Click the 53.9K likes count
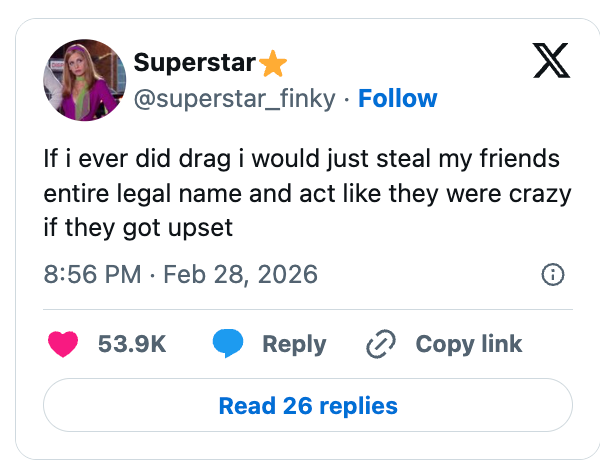This screenshot has width=614, height=474. pyautogui.click(x=132, y=344)
